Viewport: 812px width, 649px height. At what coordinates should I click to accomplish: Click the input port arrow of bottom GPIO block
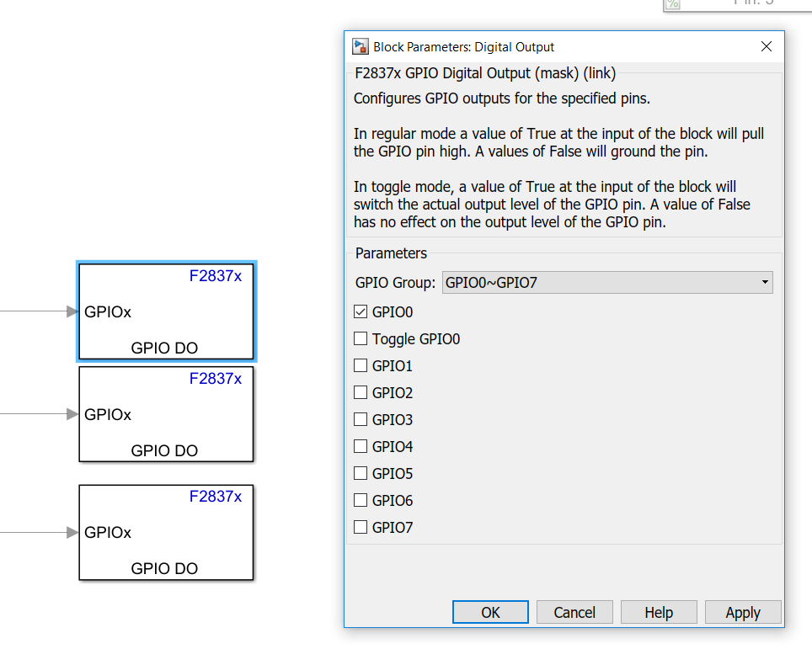coord(72,532)
